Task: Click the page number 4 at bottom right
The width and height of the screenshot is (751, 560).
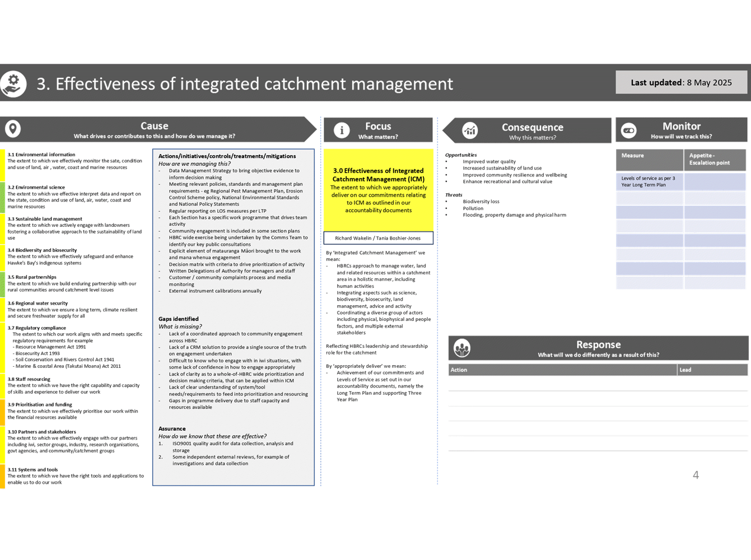Action: [696, 474]
